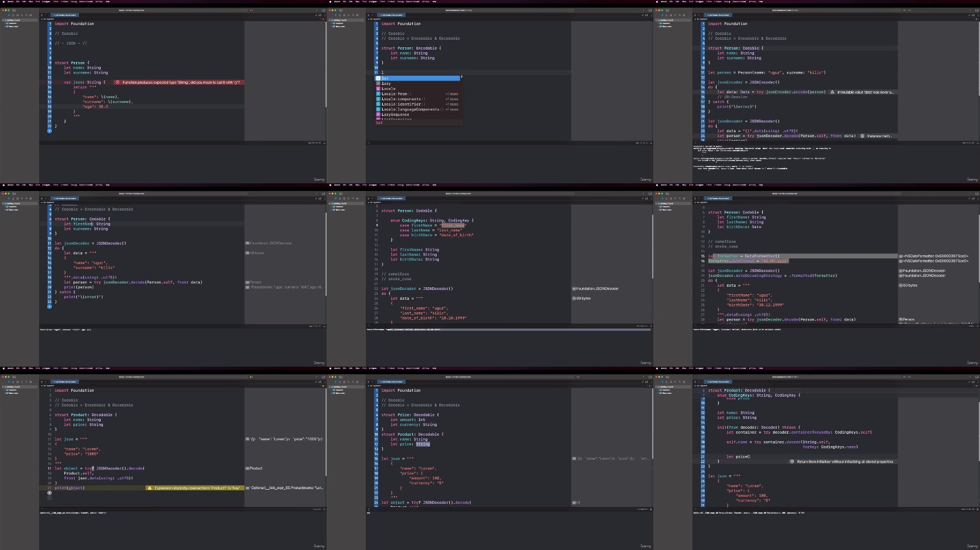Image resolution: width=980 pixels, height=550 pixels.
Task: Toggle result view for '83 bytes' value
Action: tap(901, 285)
